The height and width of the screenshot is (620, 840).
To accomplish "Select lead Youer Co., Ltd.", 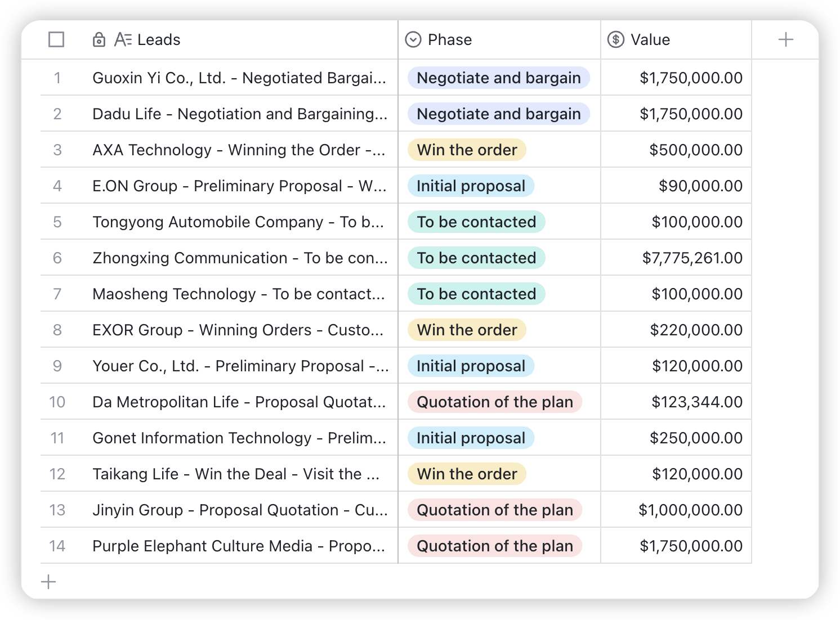I will (240, 366).
